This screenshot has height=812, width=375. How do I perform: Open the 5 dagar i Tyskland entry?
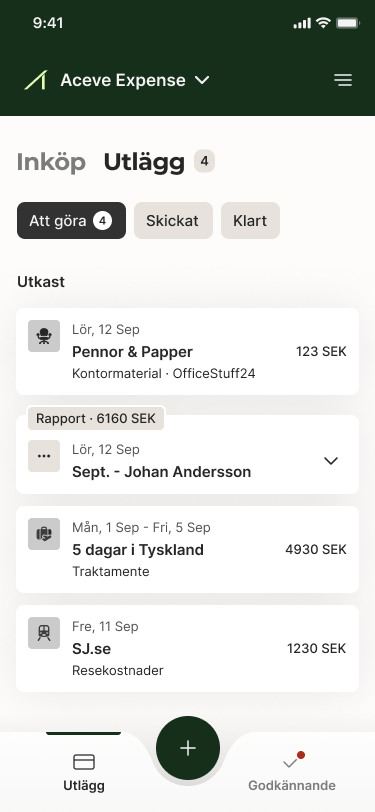pos(188,549)
